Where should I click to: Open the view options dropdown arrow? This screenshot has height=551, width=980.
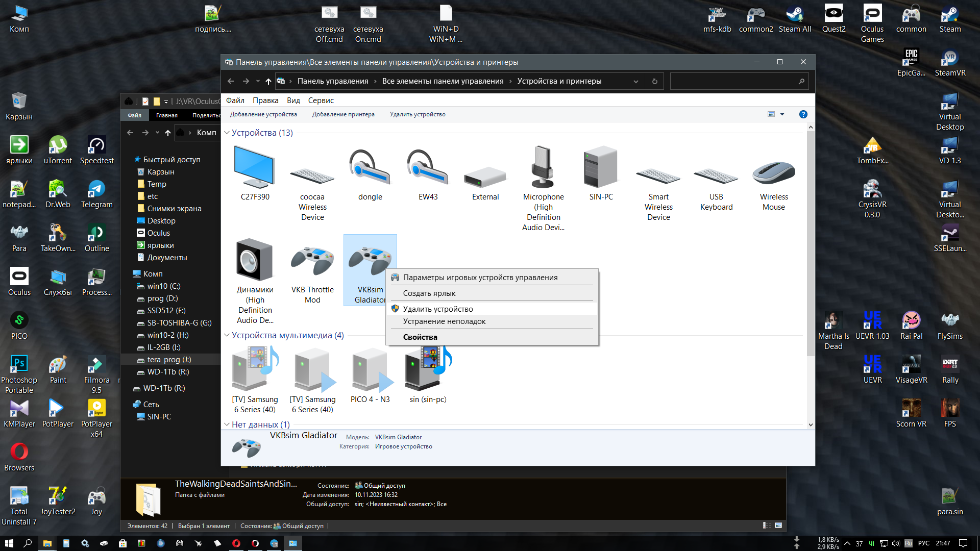click(782, 114)
